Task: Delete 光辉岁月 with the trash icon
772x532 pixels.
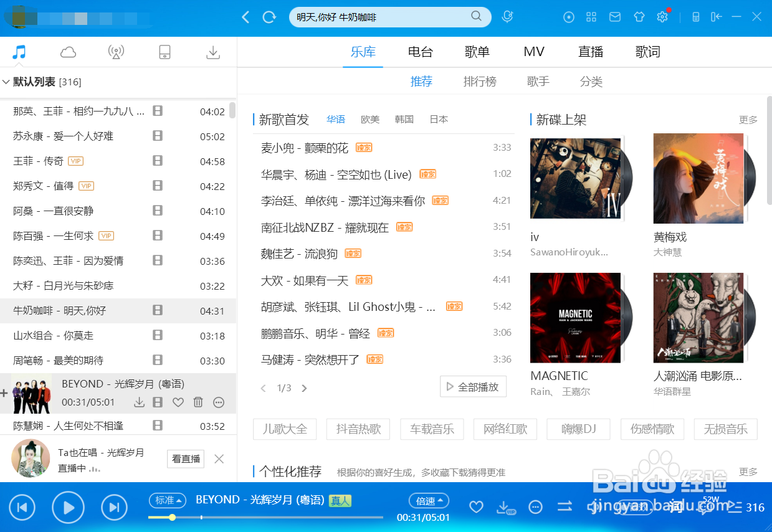Action: (198, 402)
